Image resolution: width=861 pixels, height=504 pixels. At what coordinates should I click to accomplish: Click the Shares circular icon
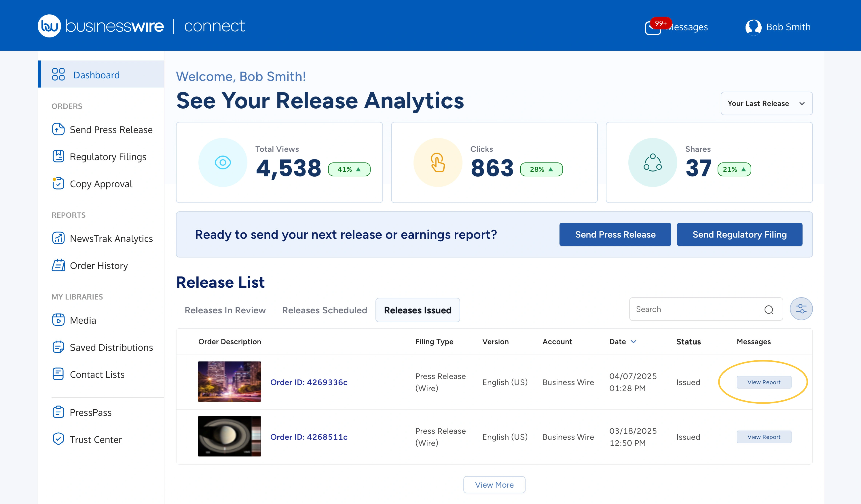coord(653,163)
